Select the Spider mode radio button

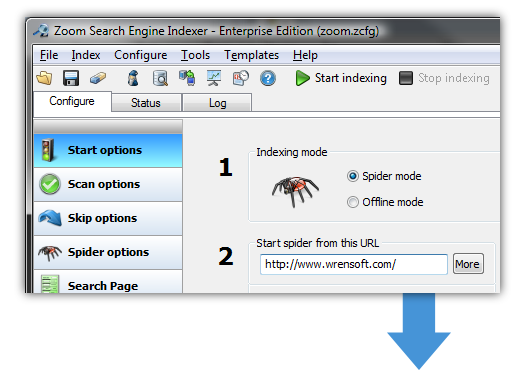[353, 176]
